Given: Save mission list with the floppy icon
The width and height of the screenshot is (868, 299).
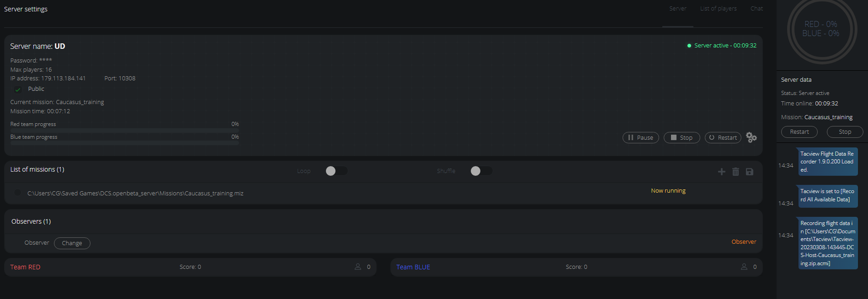Looking at the screenshot, I should 750,172.
